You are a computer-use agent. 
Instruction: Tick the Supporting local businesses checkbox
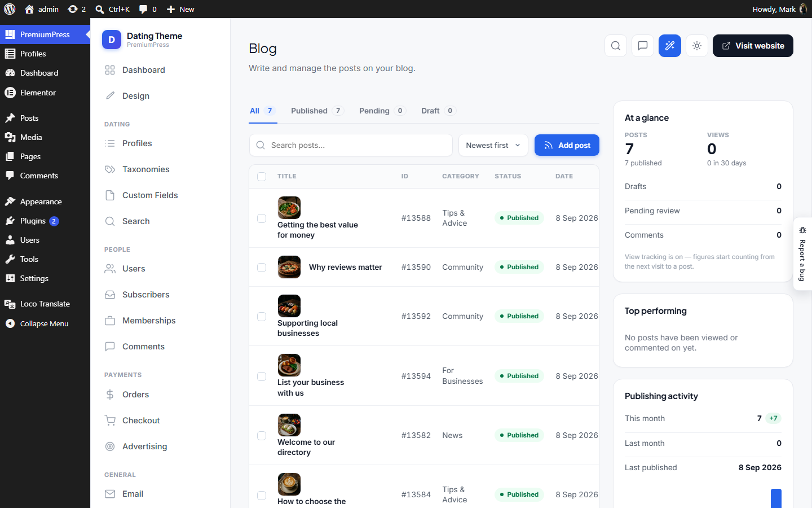262,317
